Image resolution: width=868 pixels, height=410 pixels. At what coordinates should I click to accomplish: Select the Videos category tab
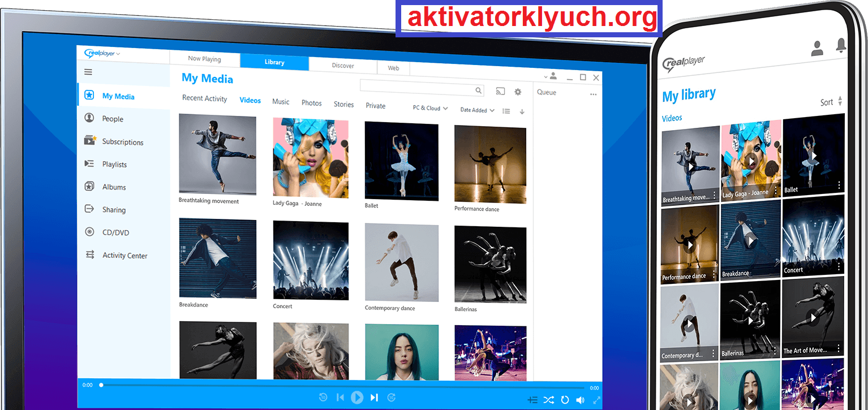pyautogui.click(x=250, y=100)
